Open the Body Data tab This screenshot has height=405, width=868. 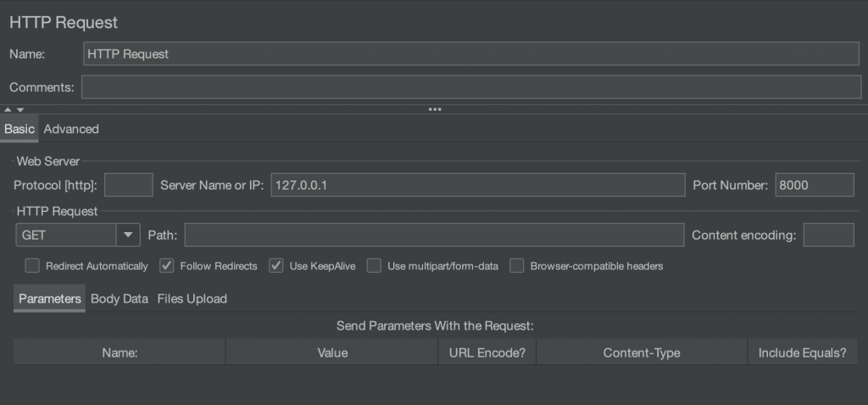tap(120, 298)
